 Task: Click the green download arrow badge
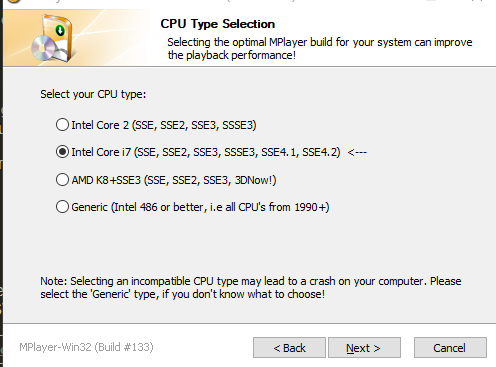pyautogui.click(x=60, y=31)
